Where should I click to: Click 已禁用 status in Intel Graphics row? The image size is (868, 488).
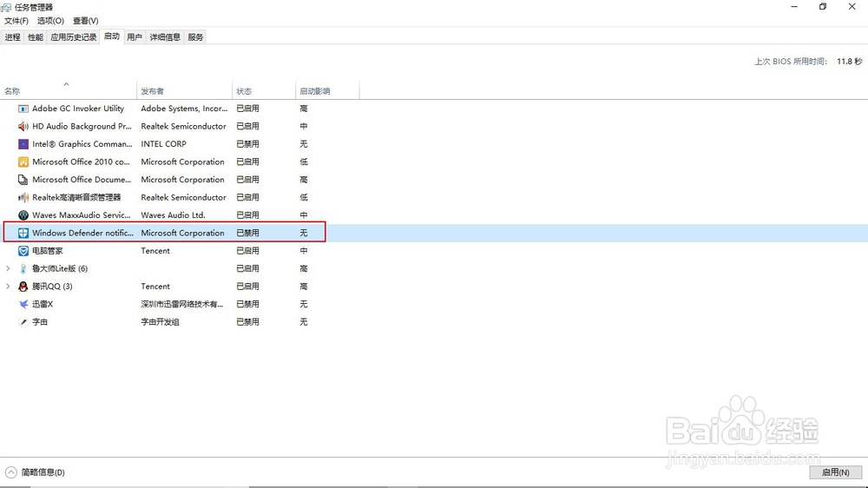248,144
